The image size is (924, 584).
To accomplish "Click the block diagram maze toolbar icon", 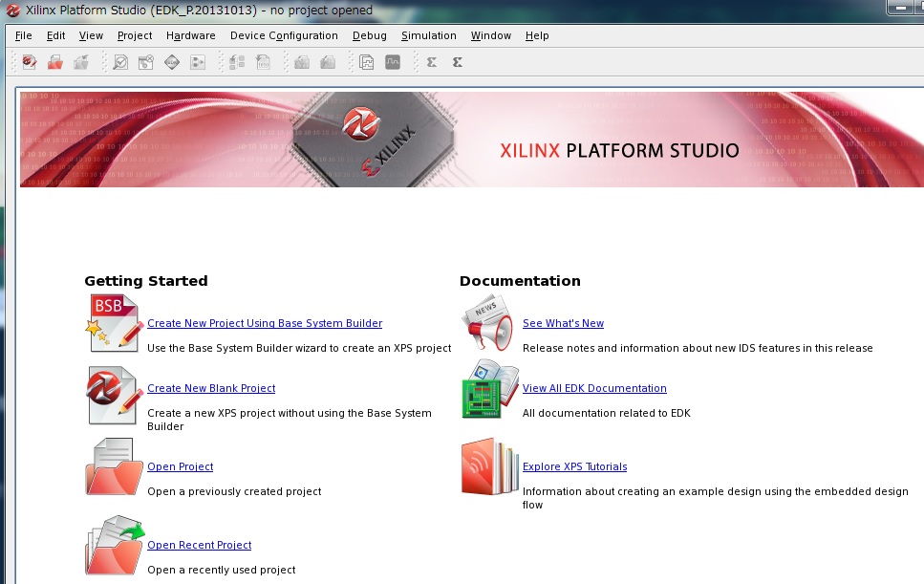I will (367, 62).
